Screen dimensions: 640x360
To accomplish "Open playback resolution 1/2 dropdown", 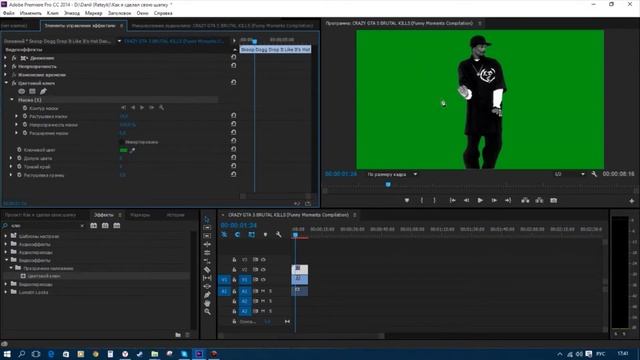I will point(569,174).
